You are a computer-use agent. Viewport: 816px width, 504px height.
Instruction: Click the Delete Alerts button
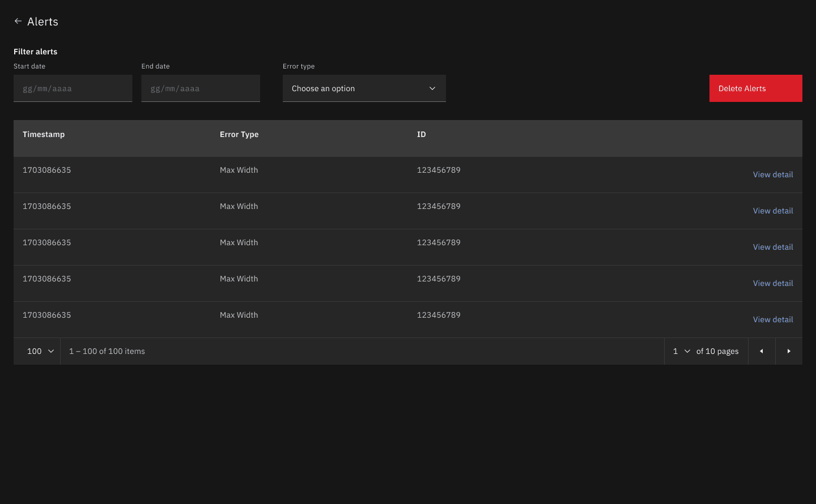tap(755, 88)
